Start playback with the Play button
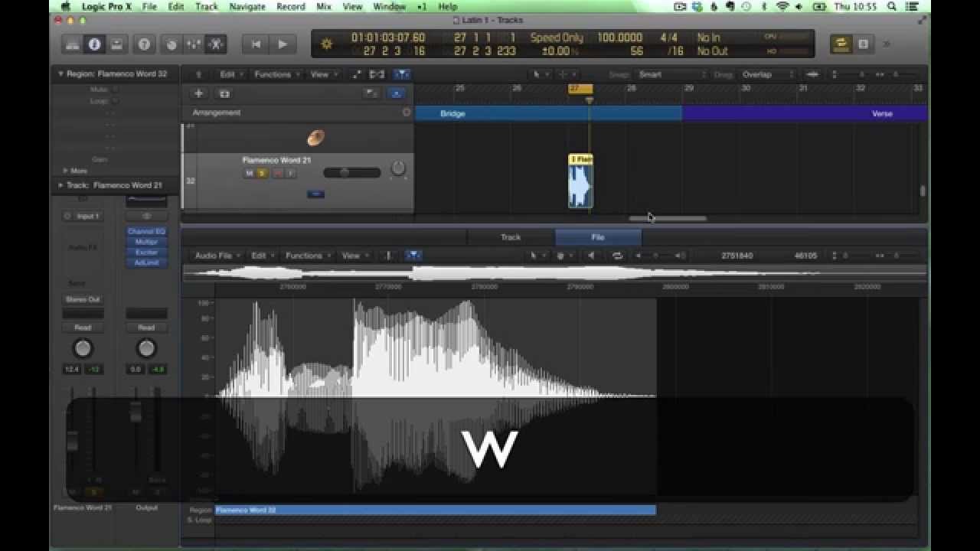This screenshot has height=551, width=980. click(283, 44)
